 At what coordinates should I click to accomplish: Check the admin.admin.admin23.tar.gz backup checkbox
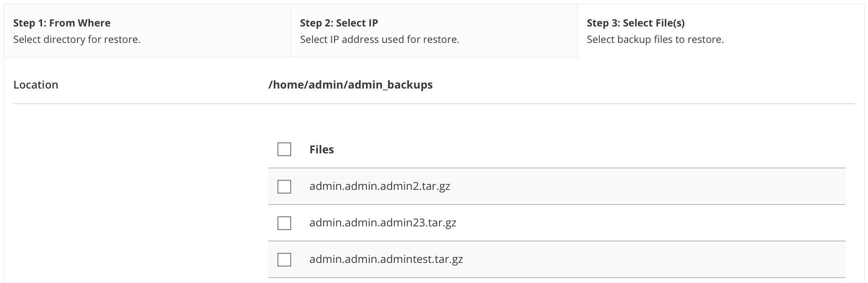(284, 223)
